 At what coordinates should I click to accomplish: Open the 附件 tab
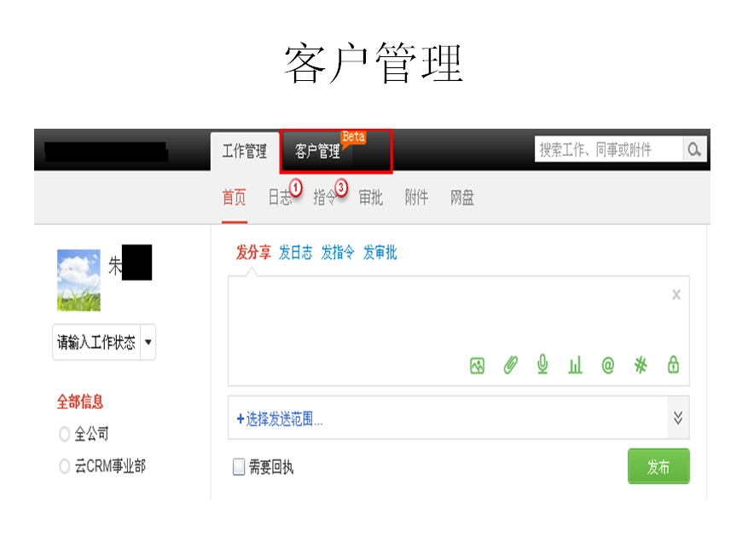pyautogui.click(x=415, y=197)
